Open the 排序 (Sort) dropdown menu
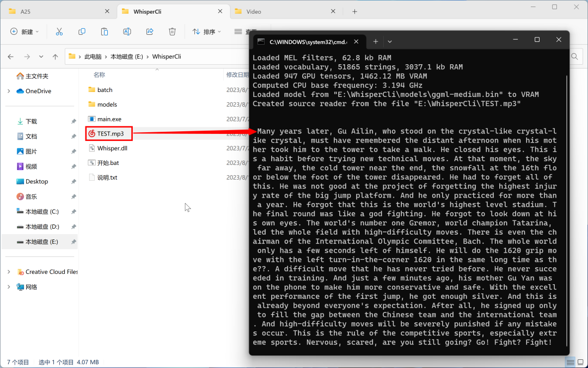The height and width of the screenshot is (368, 588). coord(207,32)
